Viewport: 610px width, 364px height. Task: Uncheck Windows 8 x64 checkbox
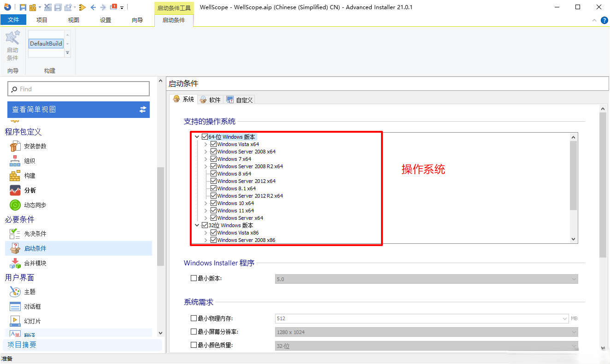214,174
